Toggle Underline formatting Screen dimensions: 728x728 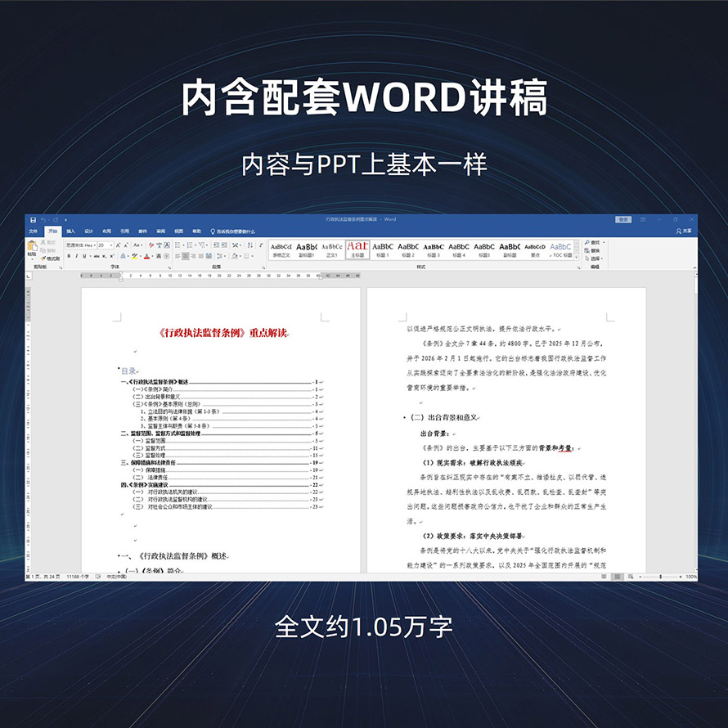pos(85,256)
